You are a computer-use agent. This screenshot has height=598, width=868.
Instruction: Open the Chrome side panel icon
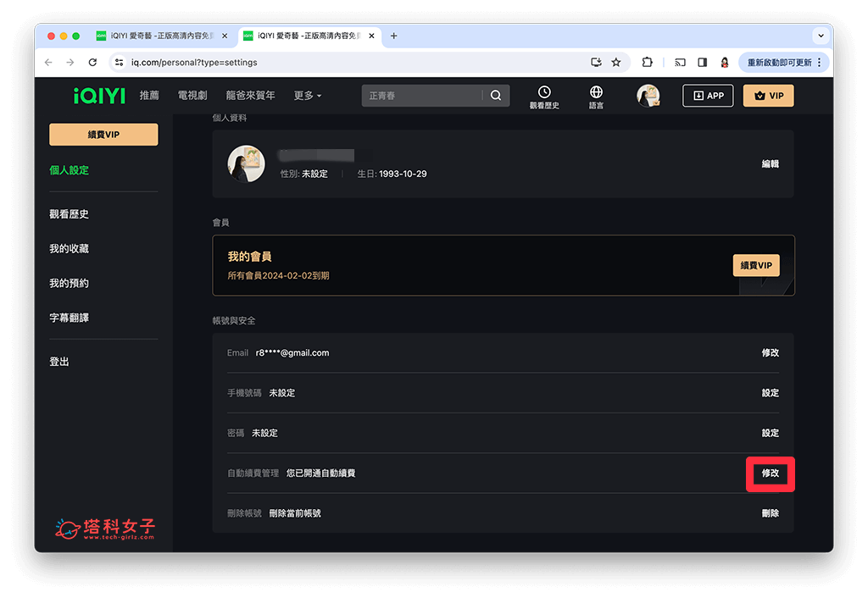[702, 62]
